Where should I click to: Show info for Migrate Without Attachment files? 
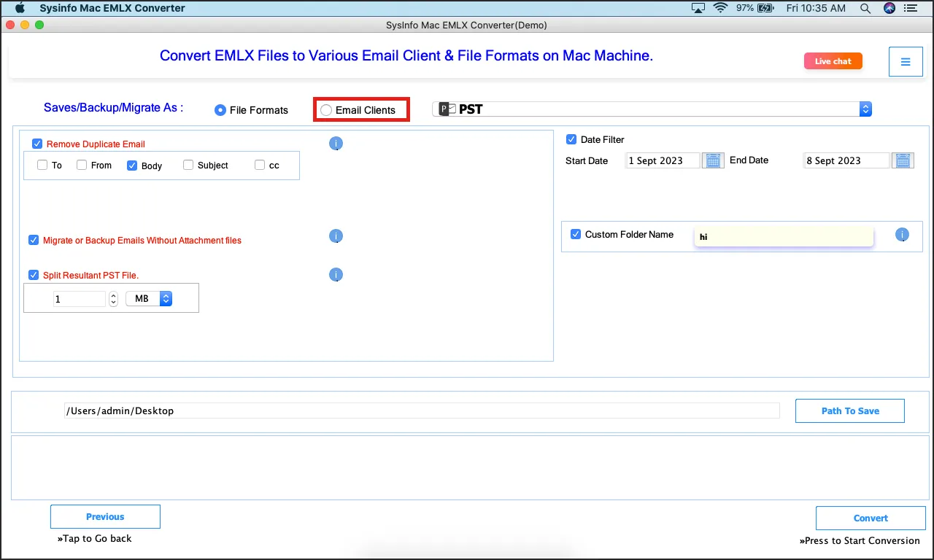(x=336, y=236)
